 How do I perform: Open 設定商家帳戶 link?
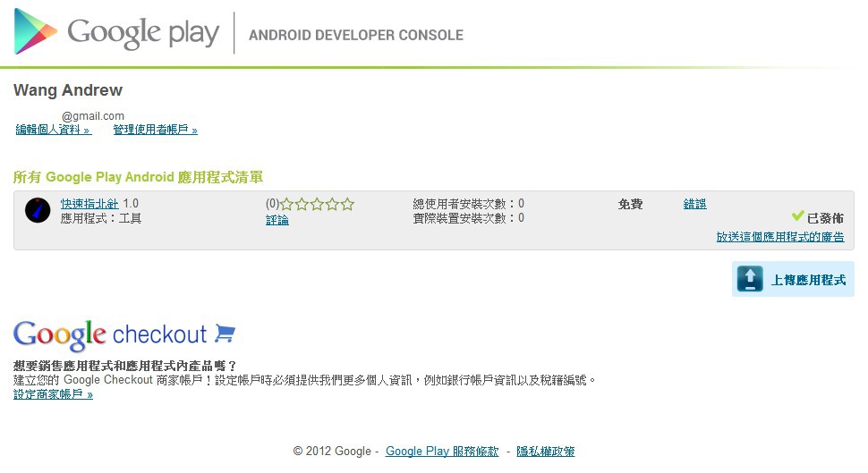[53, 394]
